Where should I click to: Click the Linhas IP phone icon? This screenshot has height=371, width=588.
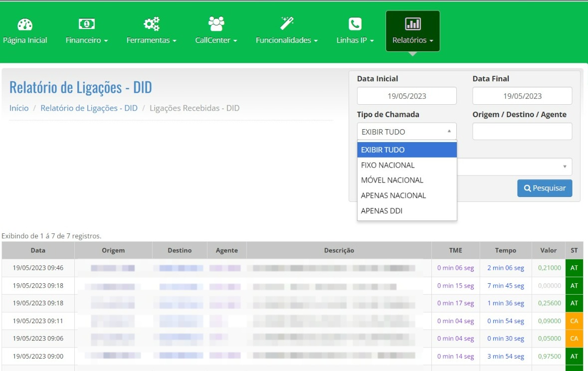click(x=355, y=24)
